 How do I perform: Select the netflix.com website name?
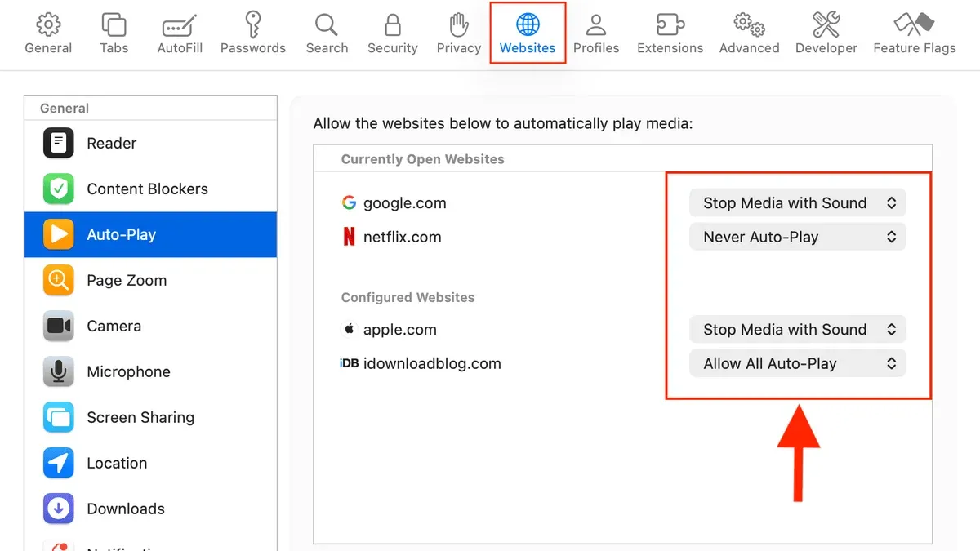(402, 238)
